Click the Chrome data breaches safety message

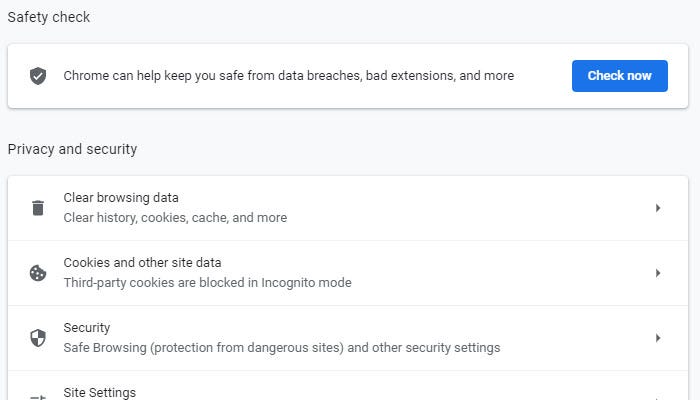click(289, 76)
